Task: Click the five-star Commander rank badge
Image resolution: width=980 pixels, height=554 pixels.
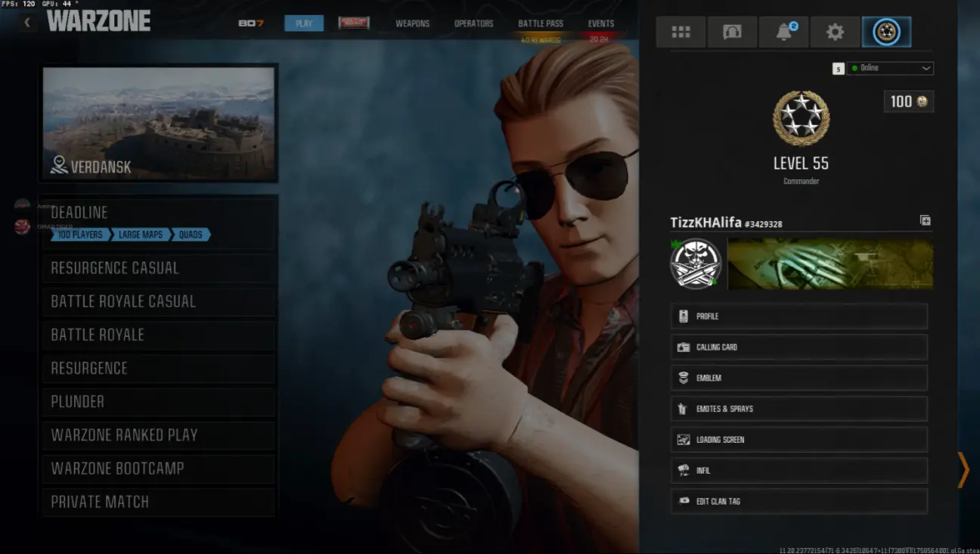Action: tap(801, 118)
